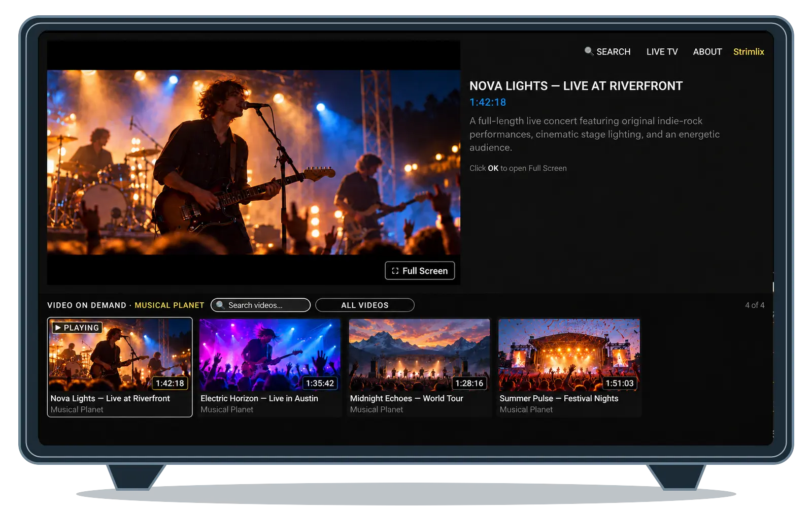The height and width of the screenshot is (508, 812).
Task: Click the 1:51:03 duration badge
Action: pyautogui.click(x=619, y=384)
